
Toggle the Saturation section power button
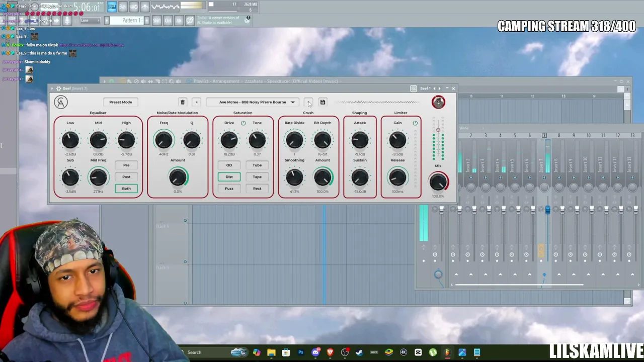tap(243, 123)
